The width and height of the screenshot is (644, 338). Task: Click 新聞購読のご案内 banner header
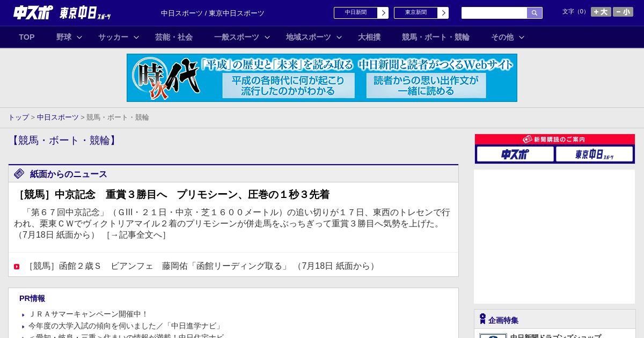click(x=555, y=139)
